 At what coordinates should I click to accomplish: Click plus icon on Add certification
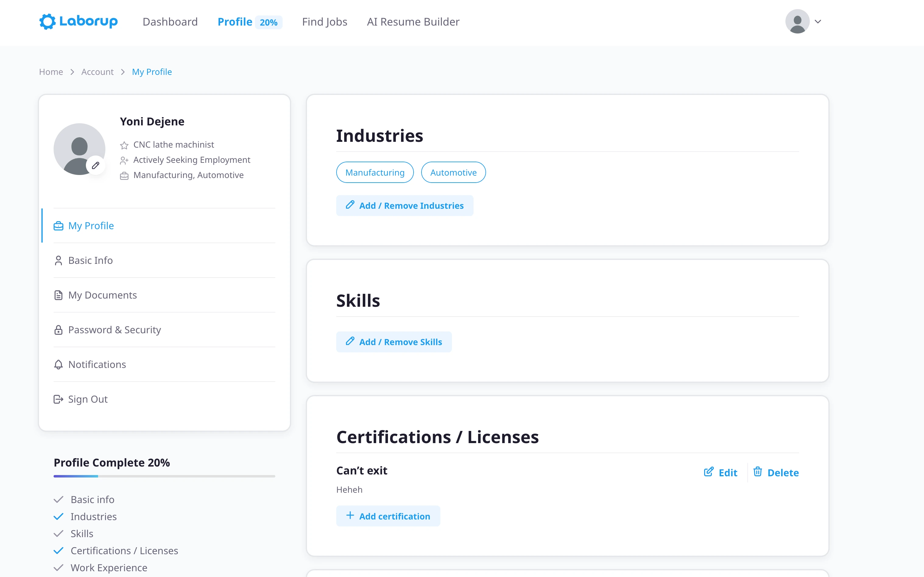(x=350, y=516)
